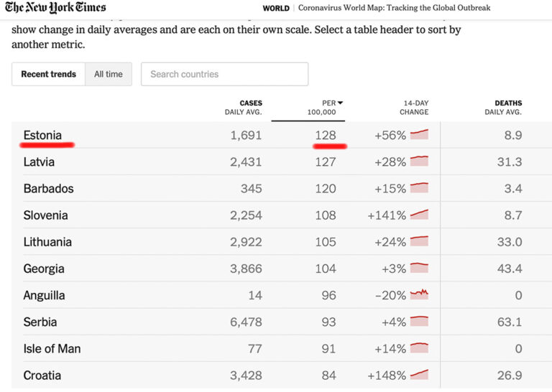
Task: Click Croatia's 14-day trend sparkline chart
Action: click(x=419, y=375)
